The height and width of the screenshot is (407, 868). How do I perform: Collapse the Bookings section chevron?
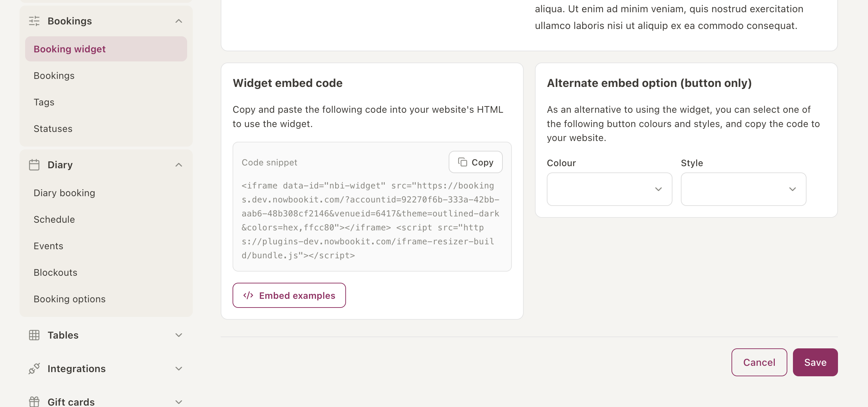[x=179, y=21]
